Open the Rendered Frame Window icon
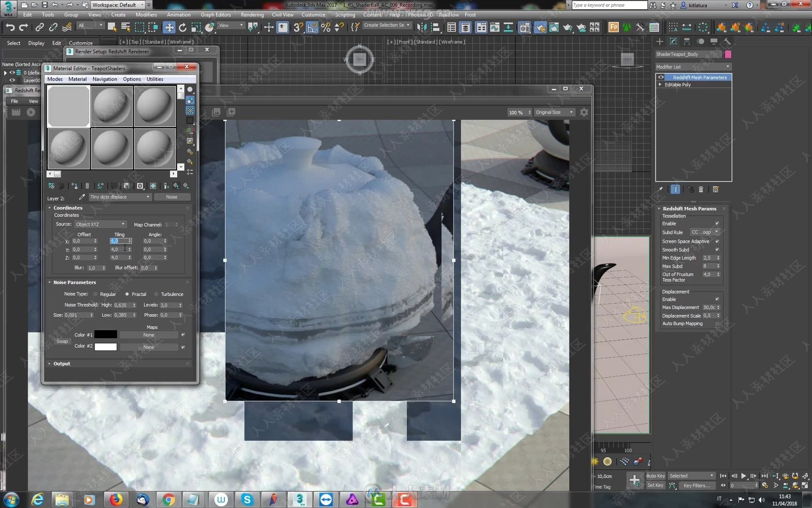 tap(554, 27)
